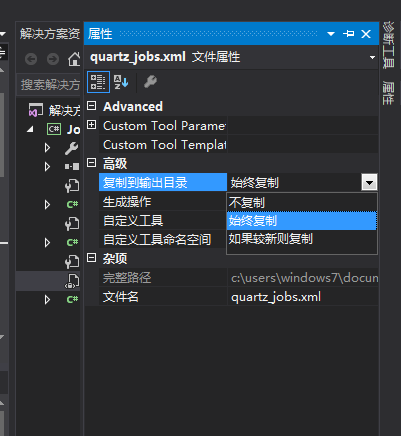Collapse the 高级 category

(91, 163)
